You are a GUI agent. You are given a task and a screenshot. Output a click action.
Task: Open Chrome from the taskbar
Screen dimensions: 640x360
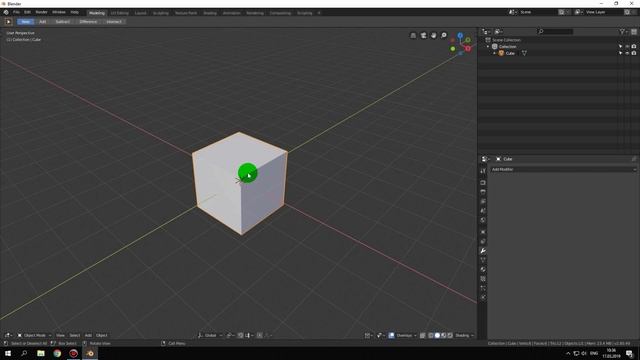tap(57, 353)
